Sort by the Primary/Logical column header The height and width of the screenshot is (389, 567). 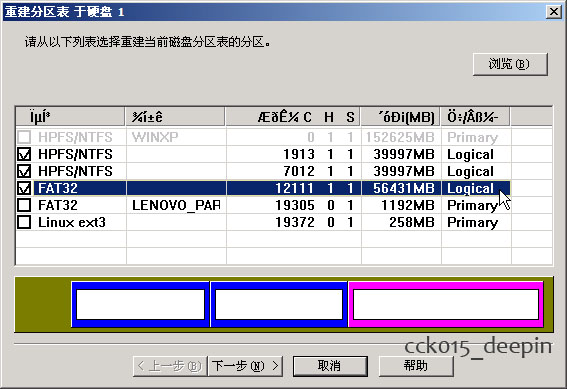point(475,117)
